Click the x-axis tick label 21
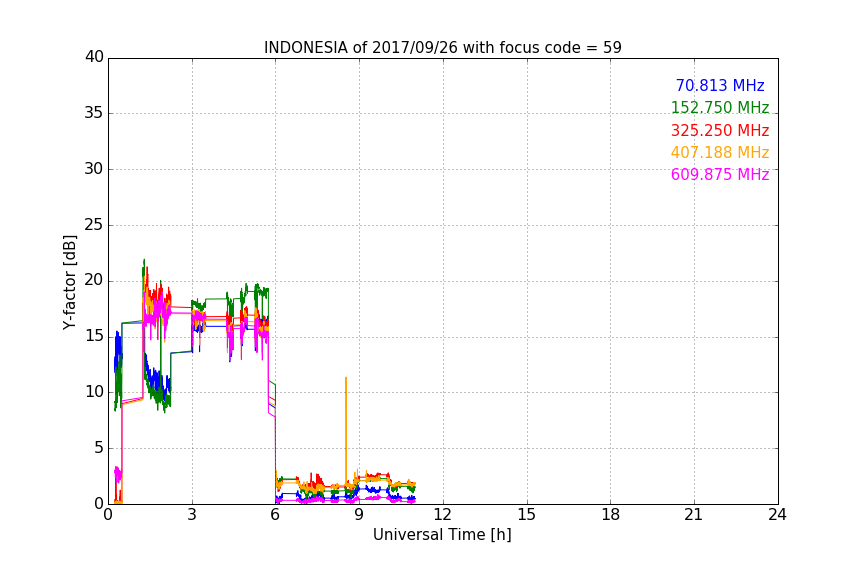This screenshot has width=864, height=576. click(x=694, y=515)
